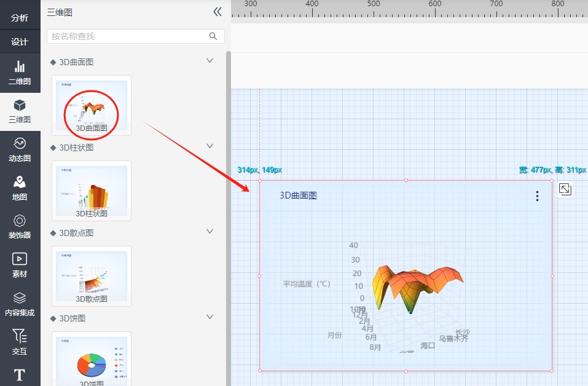
Task: Open the 装饰器 decorator panel
Action: click(20, 226)
